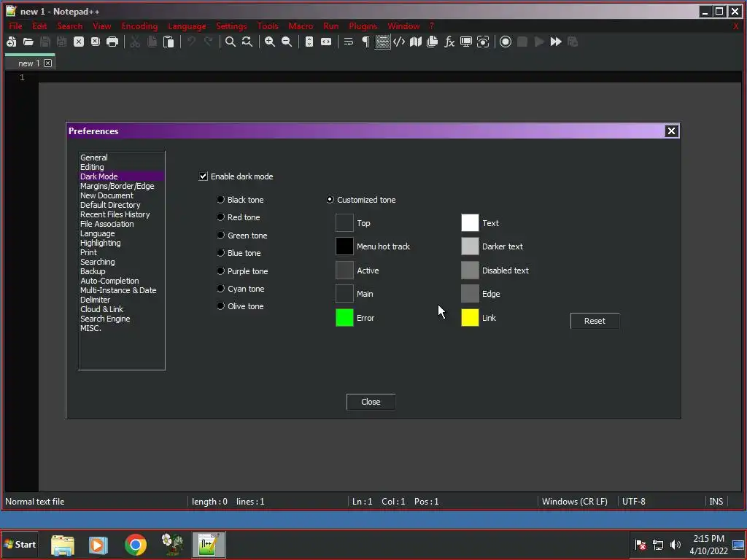Click the Close All documents toolbar icon

coord(96,42)
